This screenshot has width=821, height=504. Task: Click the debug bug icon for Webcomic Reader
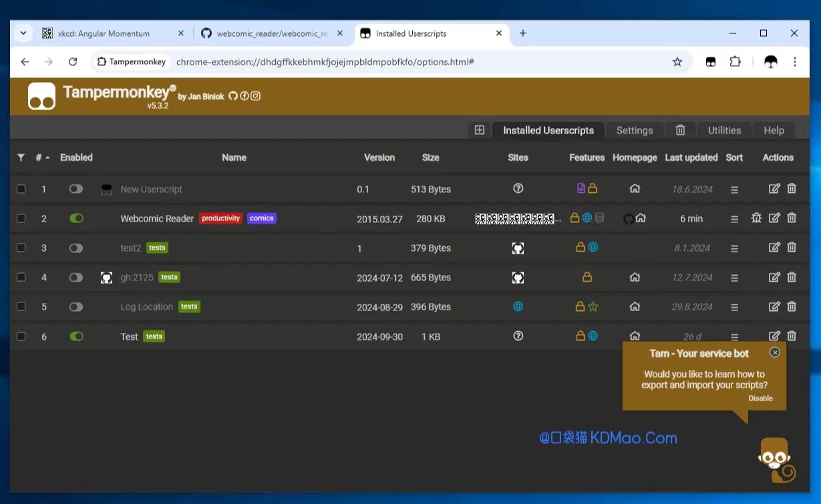tap(756, 218)
